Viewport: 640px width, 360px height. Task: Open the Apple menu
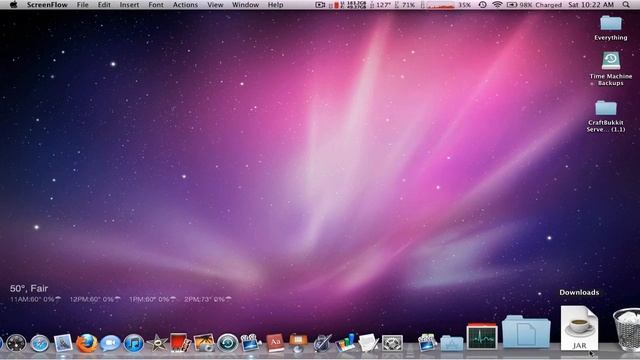coord(13,5)
